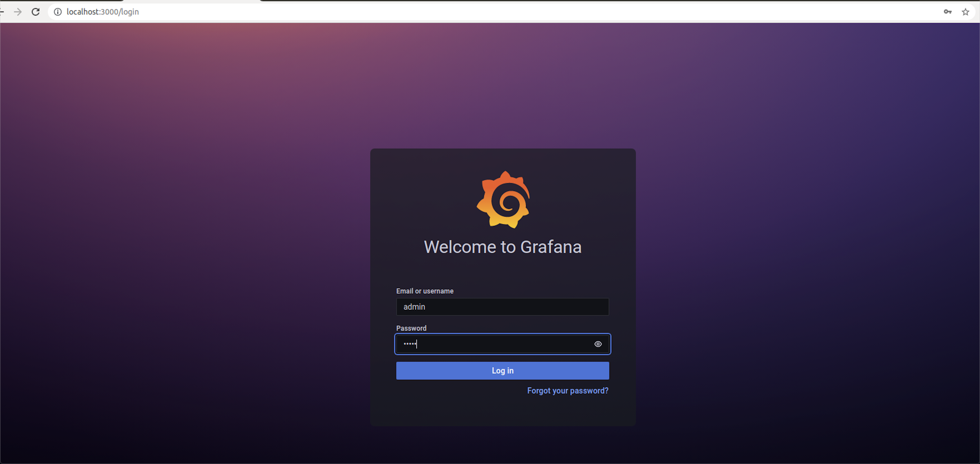Focus the Password input field
The image size is (980, 464).
(503, 344)
